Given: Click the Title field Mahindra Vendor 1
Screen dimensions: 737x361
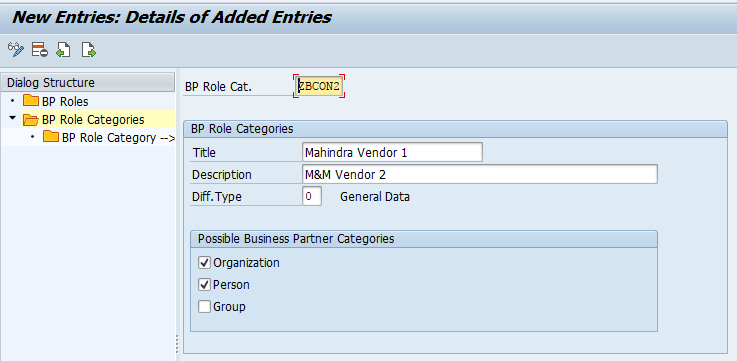Looking at the screenshot, I should coord(392,152).
